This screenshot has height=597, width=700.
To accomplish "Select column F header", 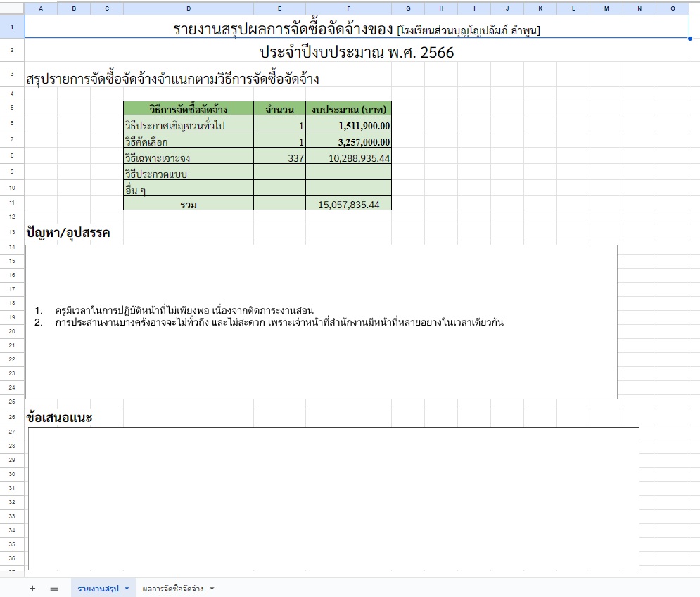I will pos(348,8).
